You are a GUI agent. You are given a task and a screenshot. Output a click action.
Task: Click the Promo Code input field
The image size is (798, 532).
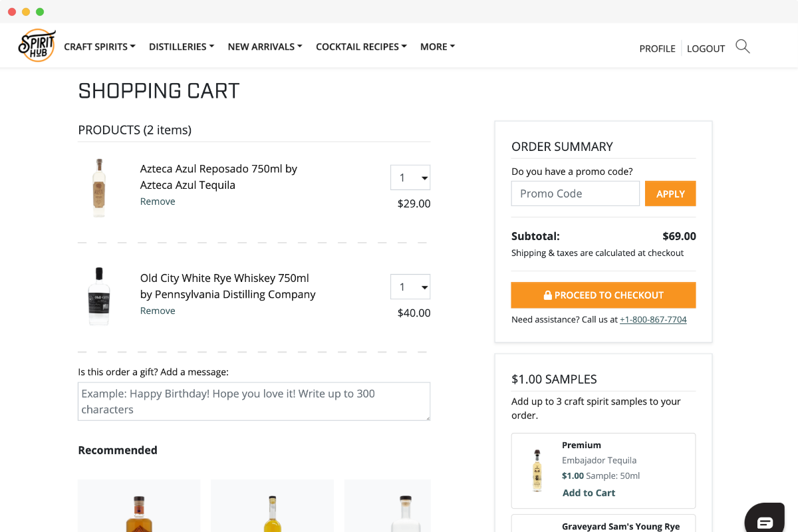575,194
